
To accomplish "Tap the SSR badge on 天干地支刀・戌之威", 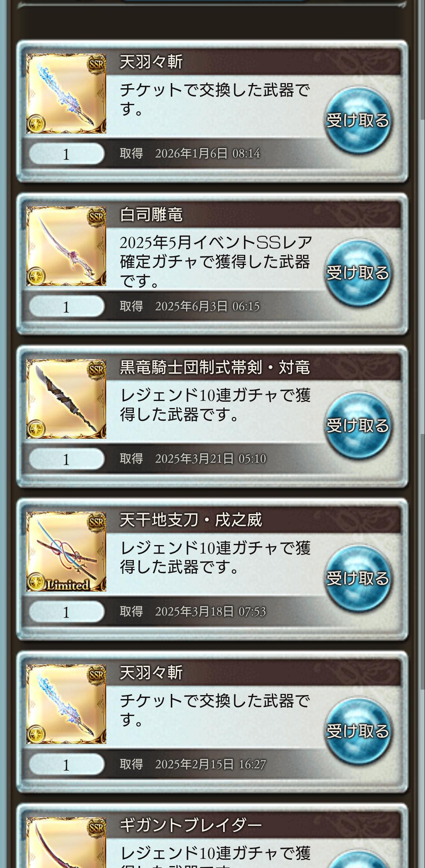I will [96, 521].
